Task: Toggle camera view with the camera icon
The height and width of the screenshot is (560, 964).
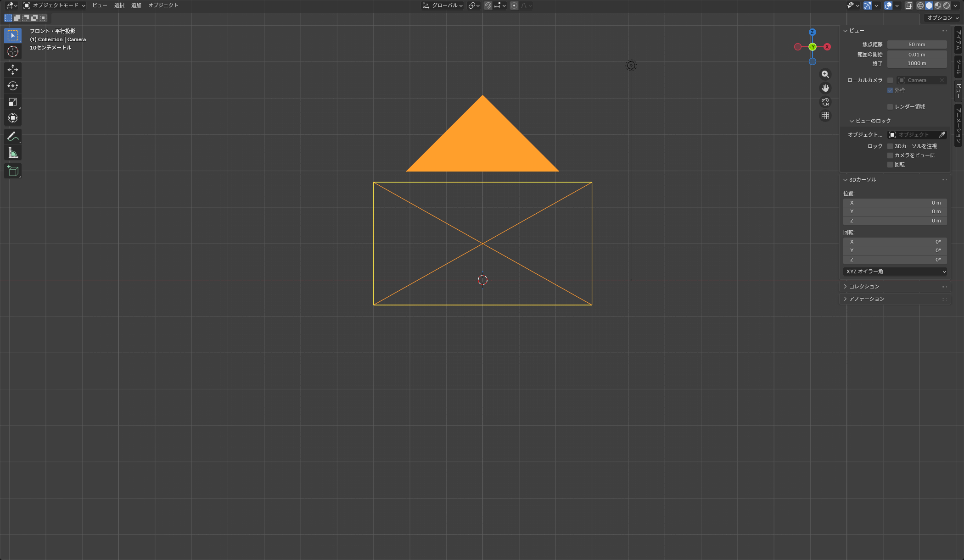Action: pos(825,102)
